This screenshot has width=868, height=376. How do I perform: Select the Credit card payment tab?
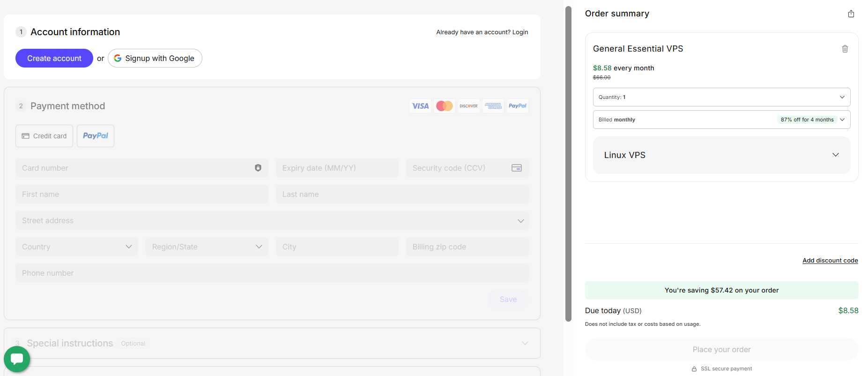tap(45, 136)
